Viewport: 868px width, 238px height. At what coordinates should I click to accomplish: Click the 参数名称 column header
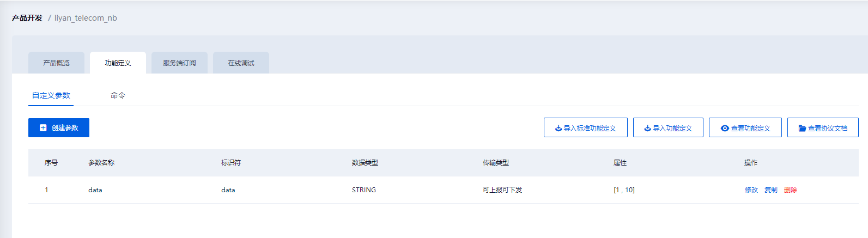tap(101, 163)
